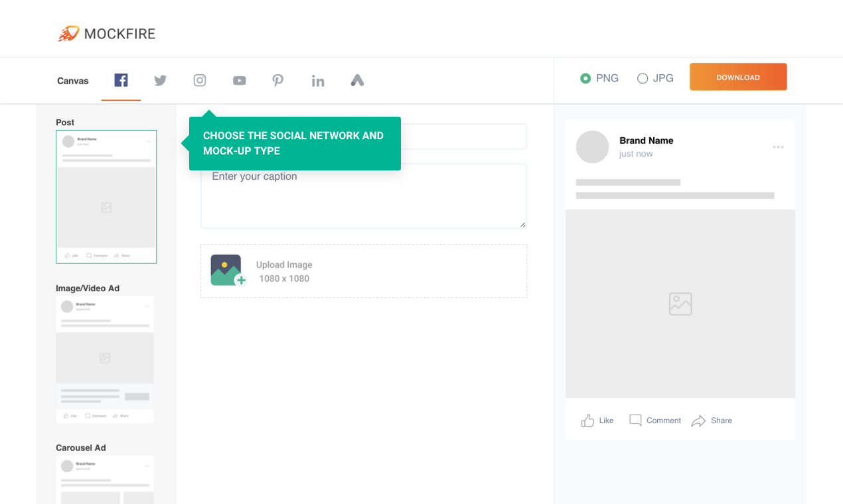
Task: Click the 'Carousel Ad' section label
Action: click(81, 448)
